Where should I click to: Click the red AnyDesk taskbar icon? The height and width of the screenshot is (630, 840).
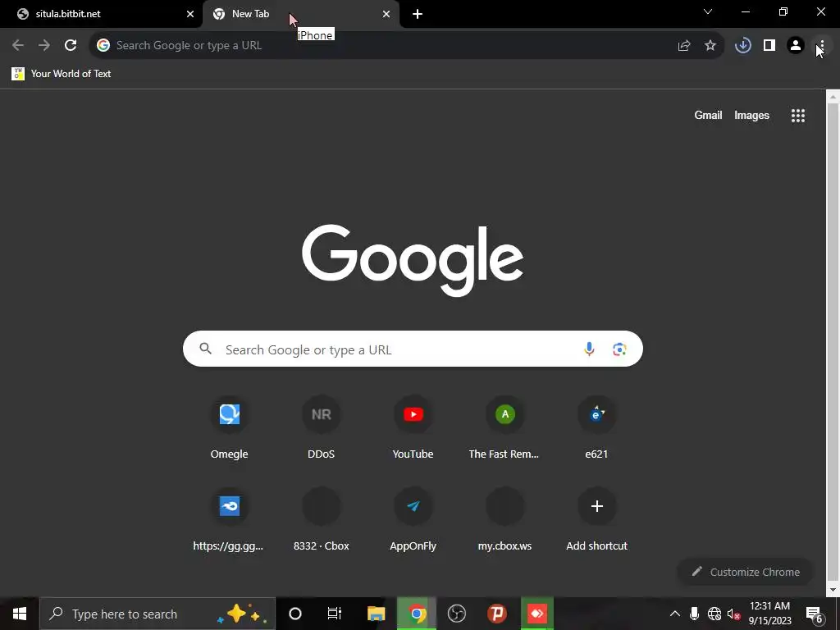tap(536, 614)
